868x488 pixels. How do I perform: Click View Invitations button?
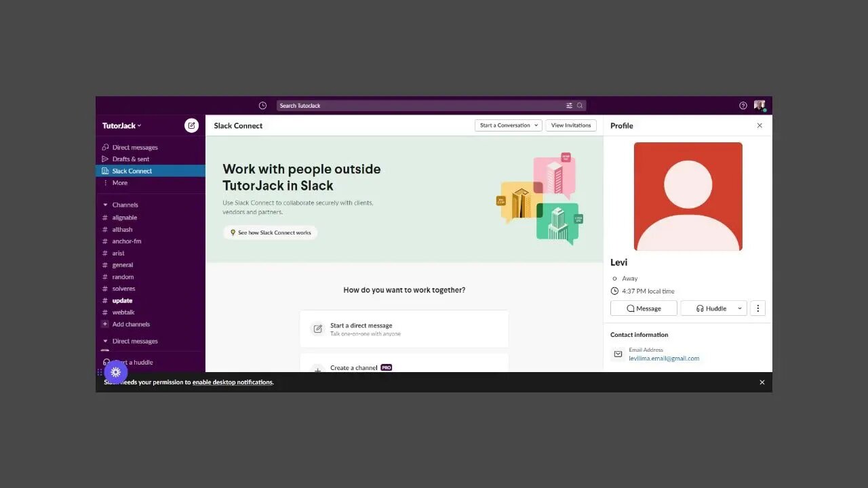tap(571, 125)
